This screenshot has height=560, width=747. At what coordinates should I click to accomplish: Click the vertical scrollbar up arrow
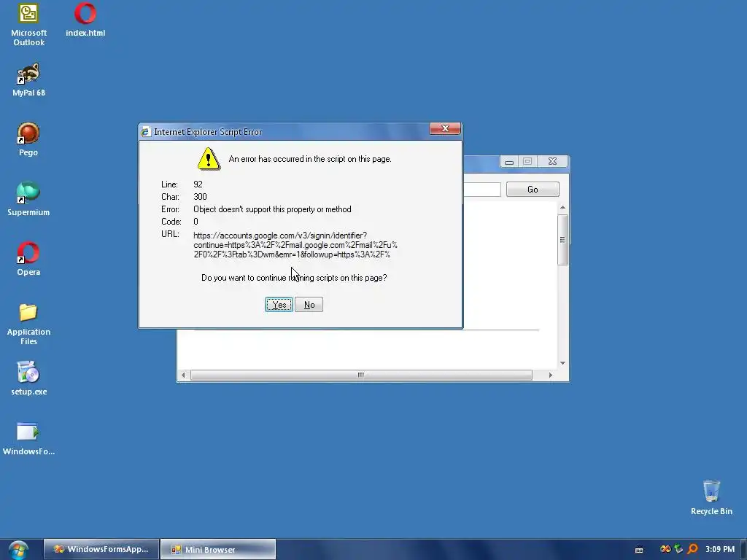[562, 208]
